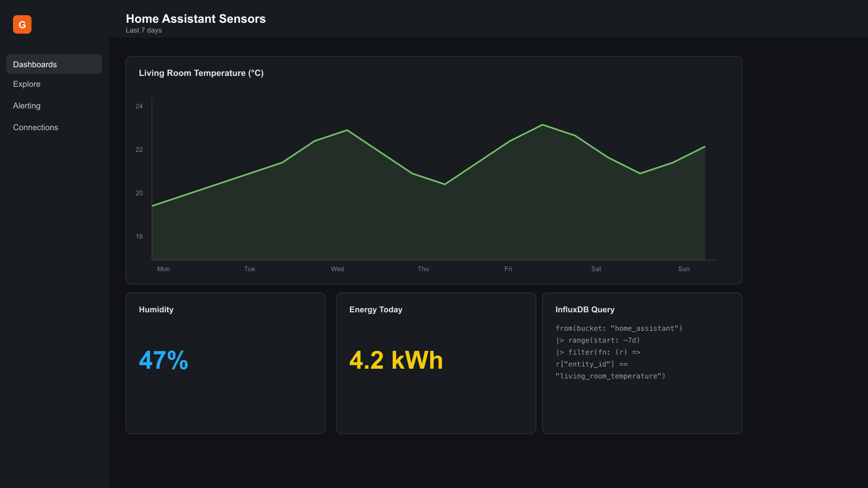Click the from(bucket: "home_assistant") query line
This screenshot has width=868, height=488.
[x=619, y=329]
